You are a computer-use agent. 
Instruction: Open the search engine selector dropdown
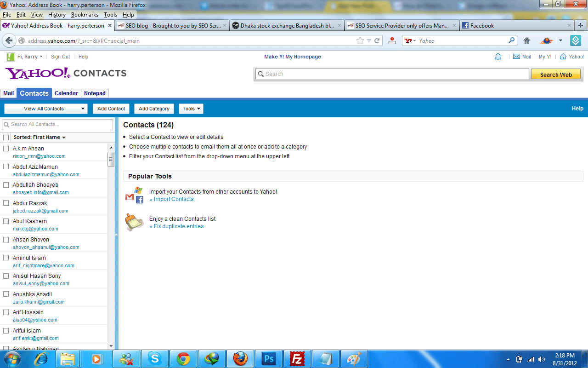click(x=410, y=40)
